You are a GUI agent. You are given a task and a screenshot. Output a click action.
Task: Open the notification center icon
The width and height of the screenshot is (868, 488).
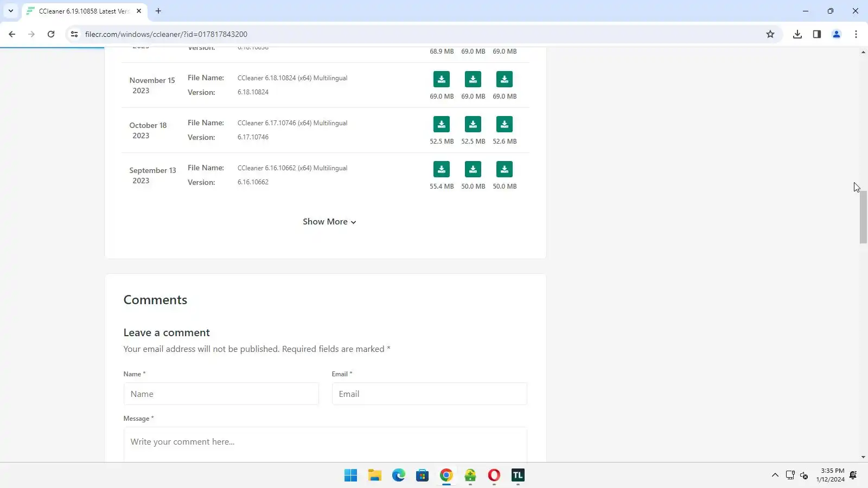(x=853, y=476)
